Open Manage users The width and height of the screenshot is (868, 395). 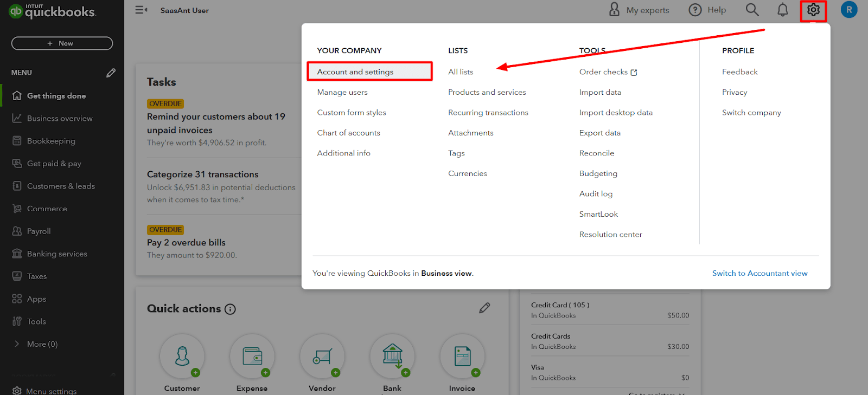(x=342, y=92)
